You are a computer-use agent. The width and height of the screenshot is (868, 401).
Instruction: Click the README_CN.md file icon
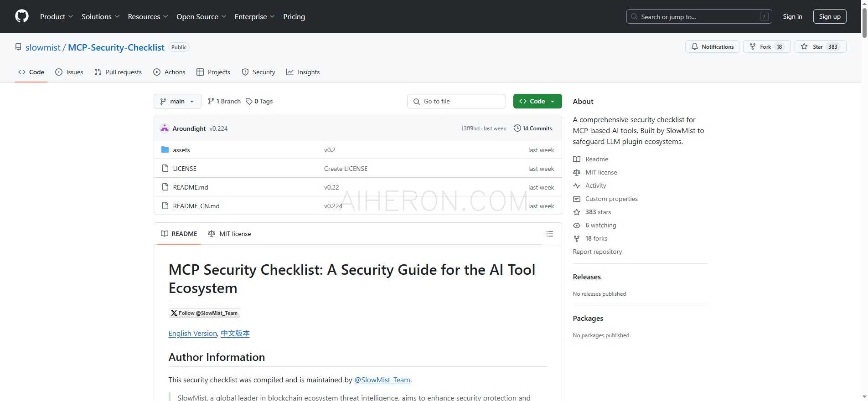coord(165,206)
